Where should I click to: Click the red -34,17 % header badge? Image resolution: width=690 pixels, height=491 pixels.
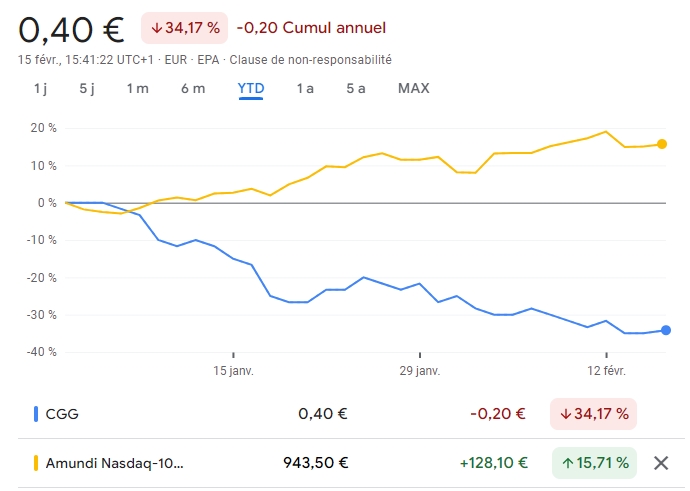pos(184,28)
